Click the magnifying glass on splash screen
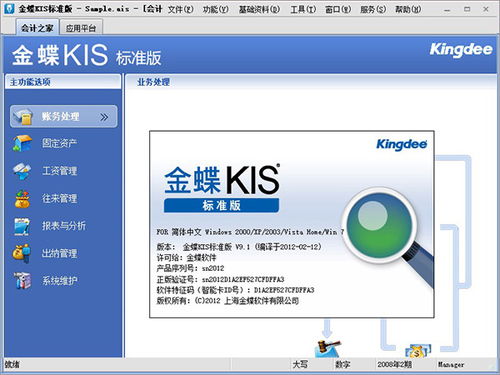The image size is (500, 375). click(x=388, y=237)
